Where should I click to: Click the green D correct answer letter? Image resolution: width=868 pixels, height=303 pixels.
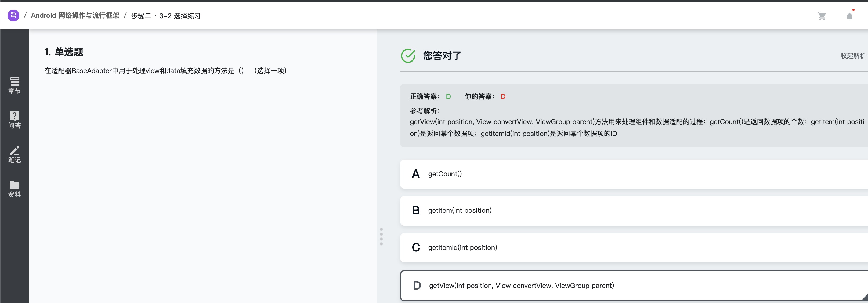tap(448, 96)
